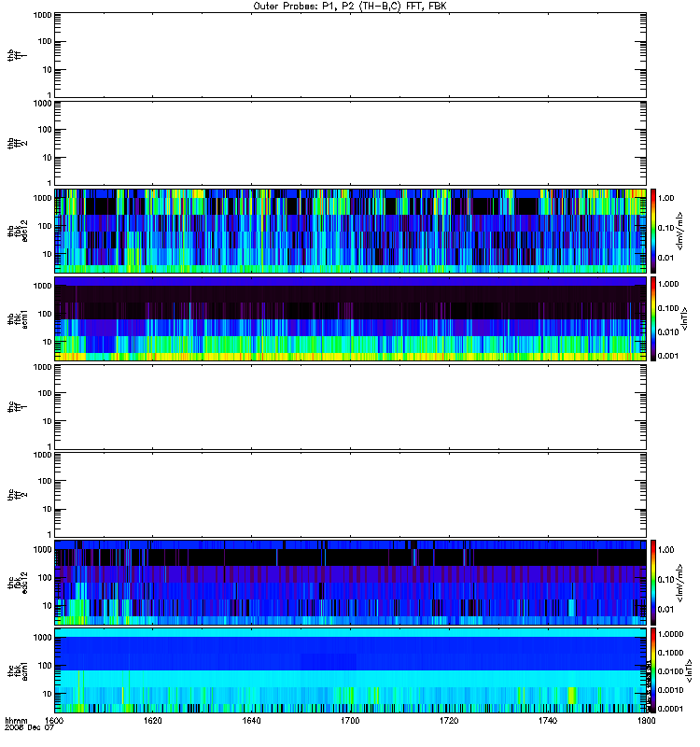Click the thb fbk scm1 color bar
Image resolution: width=700 pixels, height=747 pixels.
coord(653,318)
